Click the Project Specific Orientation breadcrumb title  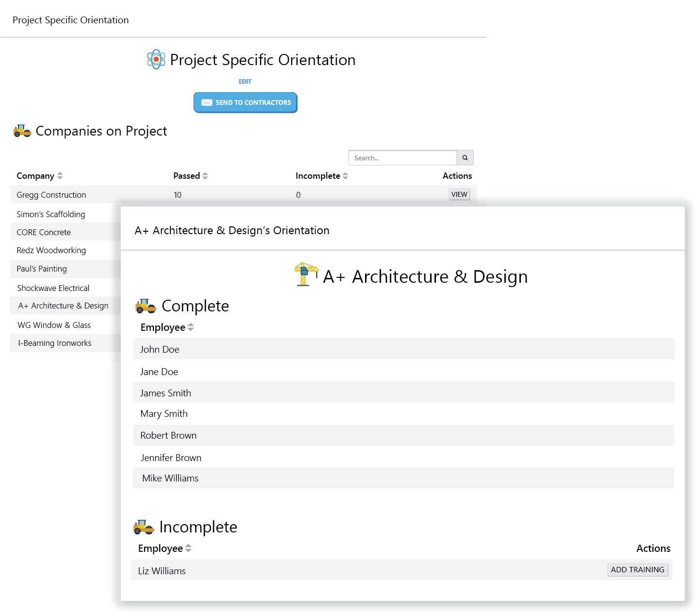click(x=71, y=20)
